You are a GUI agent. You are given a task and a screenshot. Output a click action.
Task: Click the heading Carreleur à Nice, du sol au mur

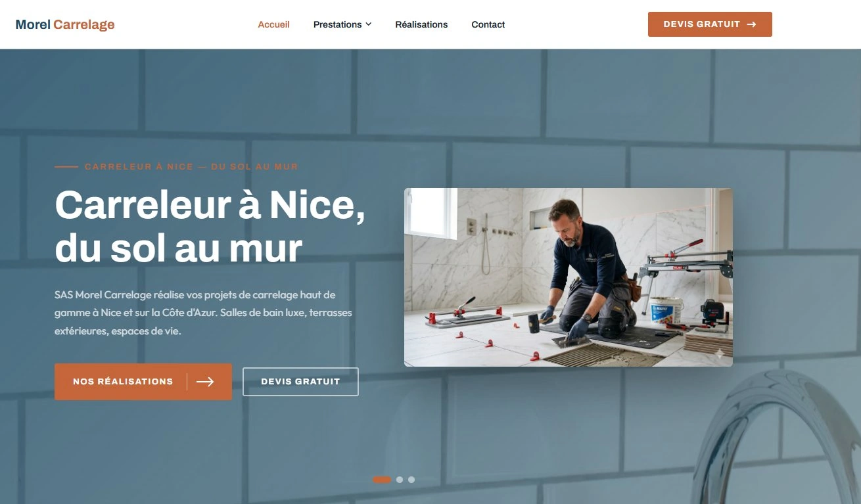(x=210, y=227)
